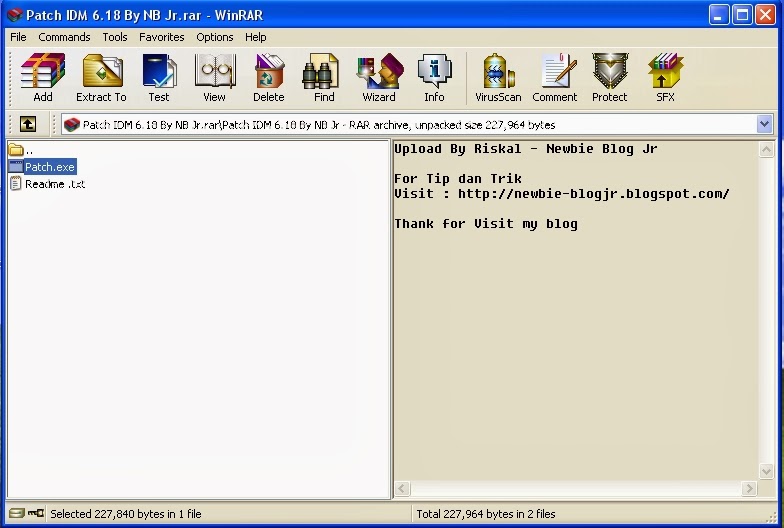Click 'Total 227,964 bytes in 2 files' status
The height and width of the screenshot is (528, 784).
click(x=486, y=514)
